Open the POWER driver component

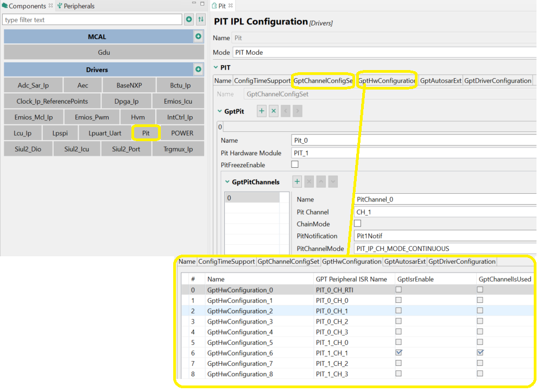pos(182,133)
